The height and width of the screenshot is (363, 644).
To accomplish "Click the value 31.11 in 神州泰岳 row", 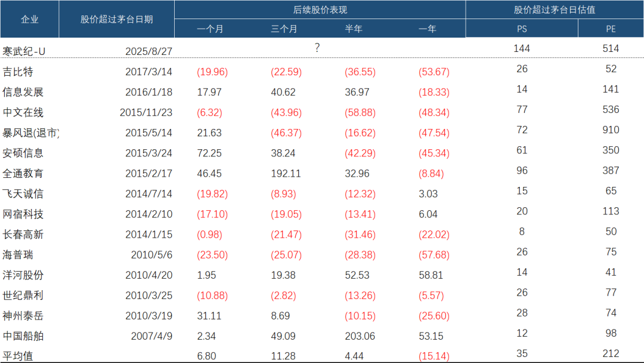I will click(209, 316).
